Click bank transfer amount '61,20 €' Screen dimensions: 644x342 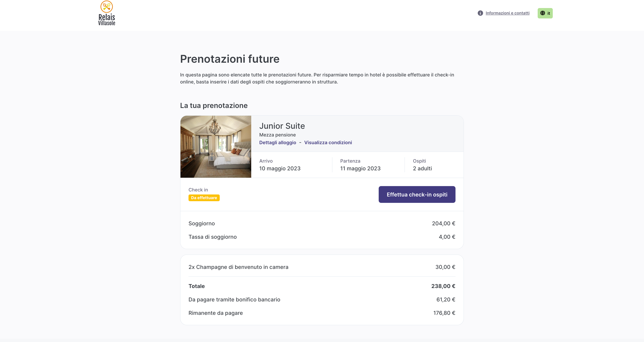pos(446,299)
